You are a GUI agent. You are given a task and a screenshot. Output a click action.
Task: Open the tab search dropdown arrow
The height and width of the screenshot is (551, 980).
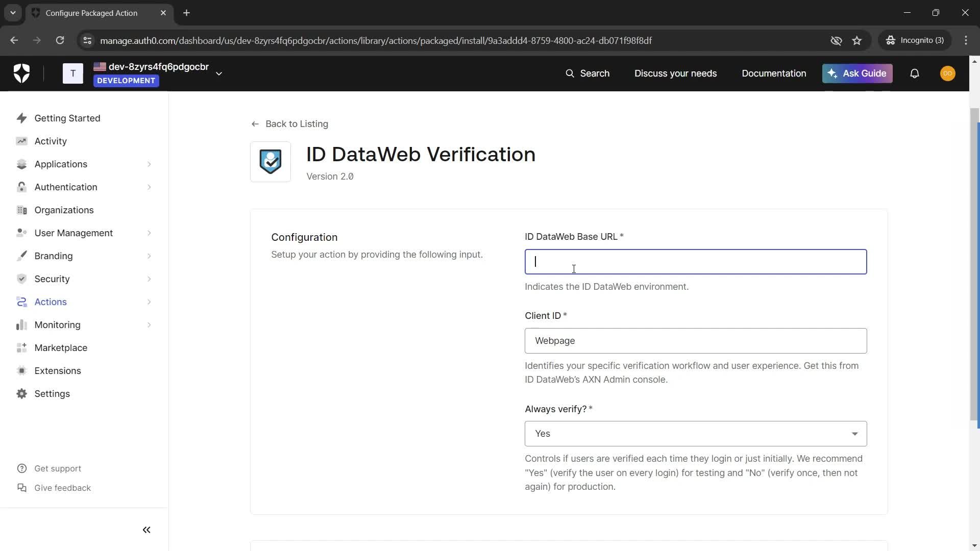(x=13, y=13)
